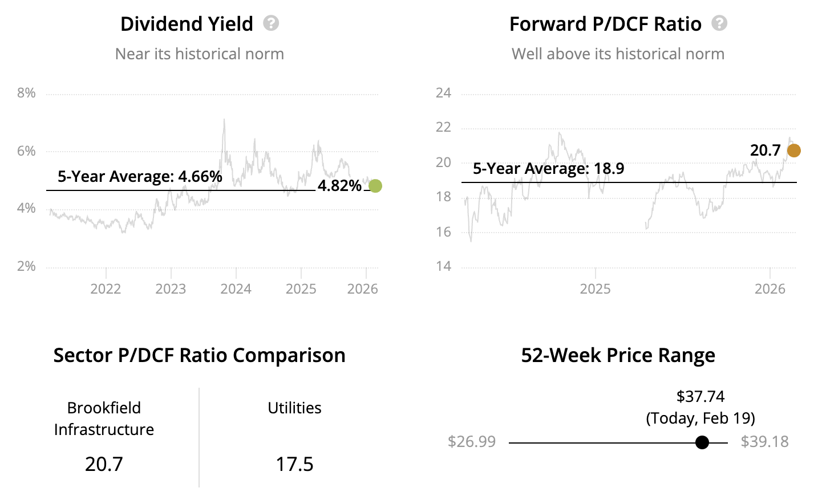Click the $26.99 52-week low price
The image size is (818, 504).
coord(472,442)
